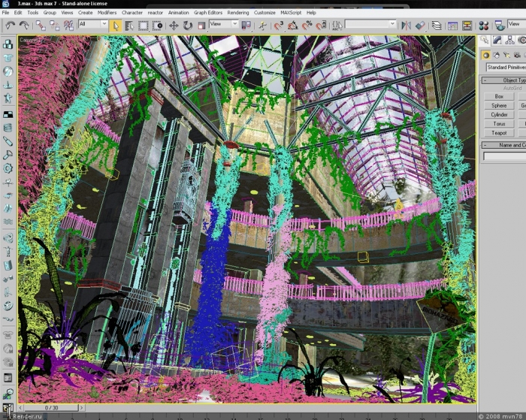
Task: Select the Select and Move tool
Action: 174,26
